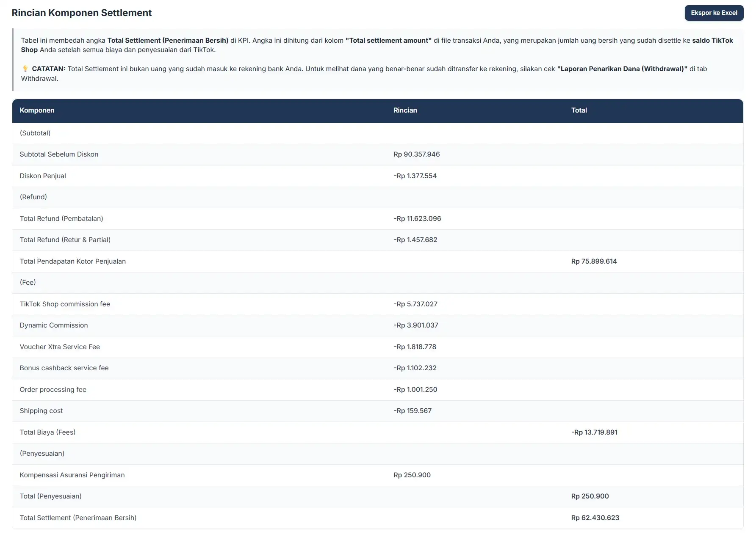Image resolution: width=756 pixels, height=537 pixels.
Task: Click the (Penyesuaian) section row
Action: pos(42,454)
